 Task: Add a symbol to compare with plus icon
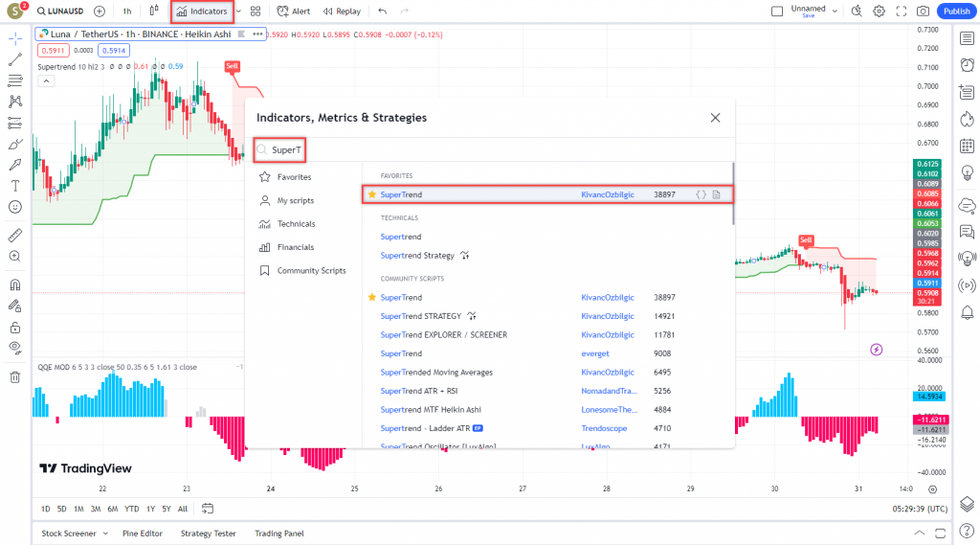(100, 11)
